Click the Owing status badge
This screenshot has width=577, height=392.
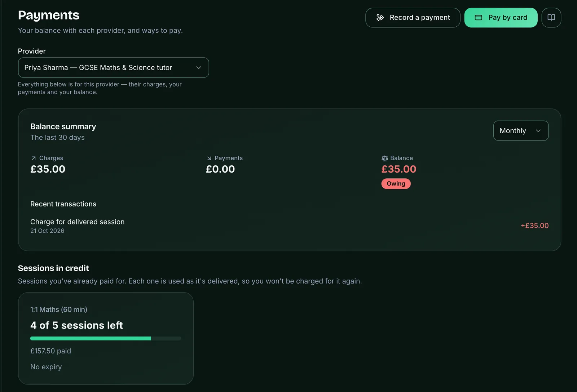click(396, 184)
